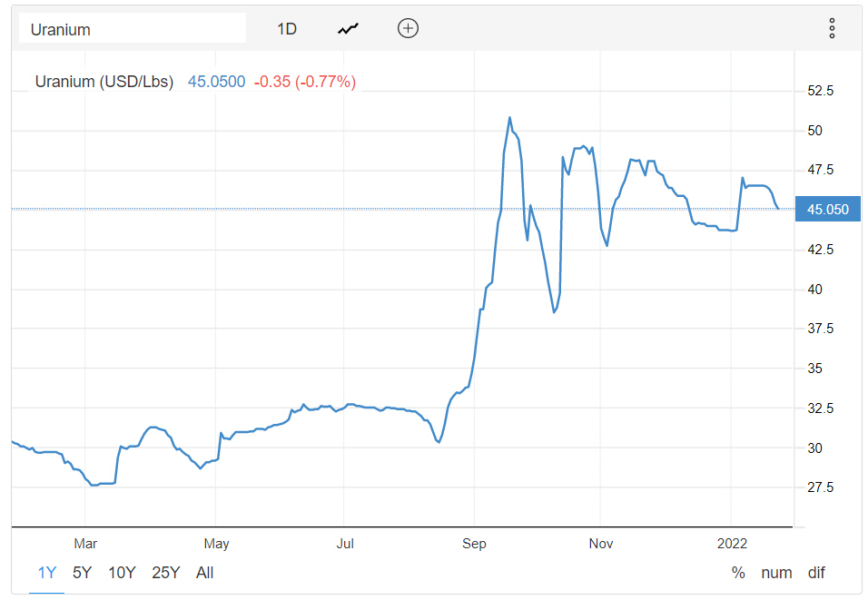Open the chart type line icon
Viewport: 868px width, 600px height.
[348, 28]
